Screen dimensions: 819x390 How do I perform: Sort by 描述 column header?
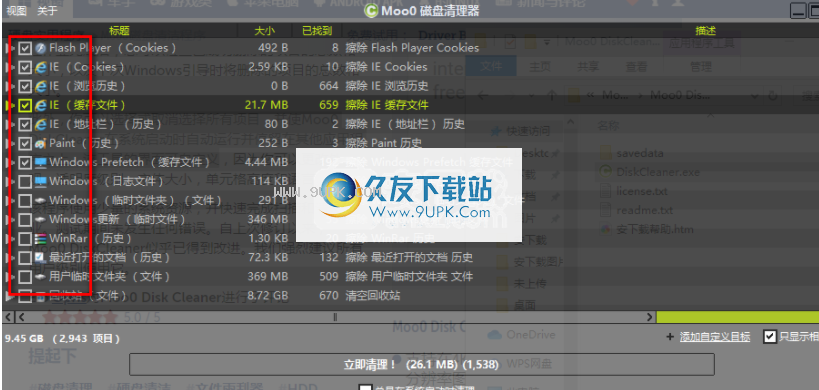[705, 31]
